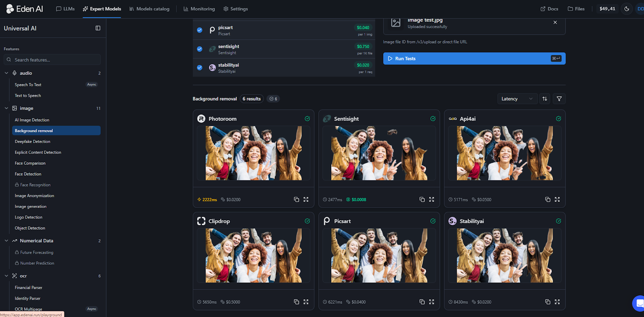Select Background removal feature
The width and height of the screenshot is (644, 317).
(x=56, y=131)
